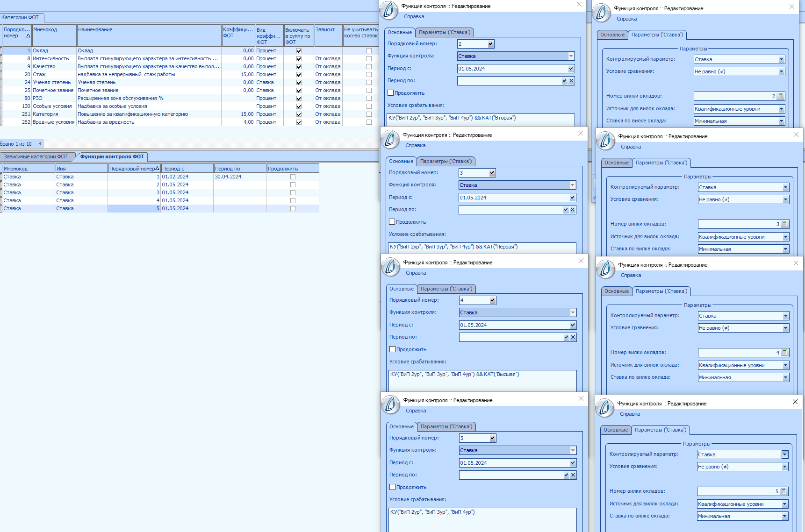Click app logo of dialog with condition 'Вторая'
Screen dimensions: 805x532
coord(388,10)
